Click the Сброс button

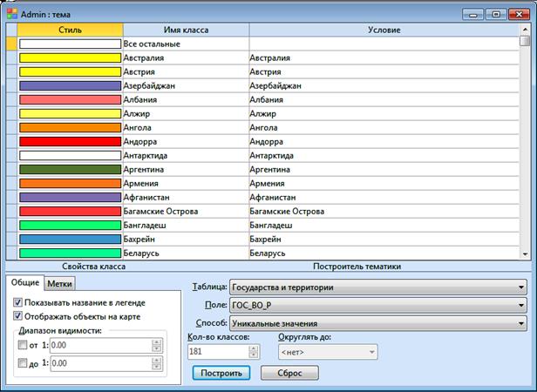[x=289, y=372]
